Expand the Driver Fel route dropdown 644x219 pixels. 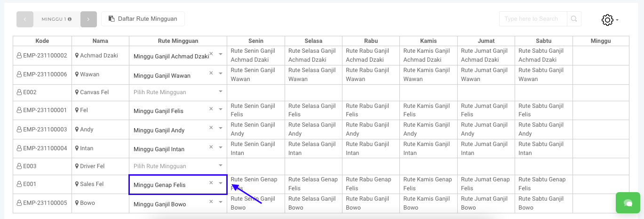(x=221, y=165)
